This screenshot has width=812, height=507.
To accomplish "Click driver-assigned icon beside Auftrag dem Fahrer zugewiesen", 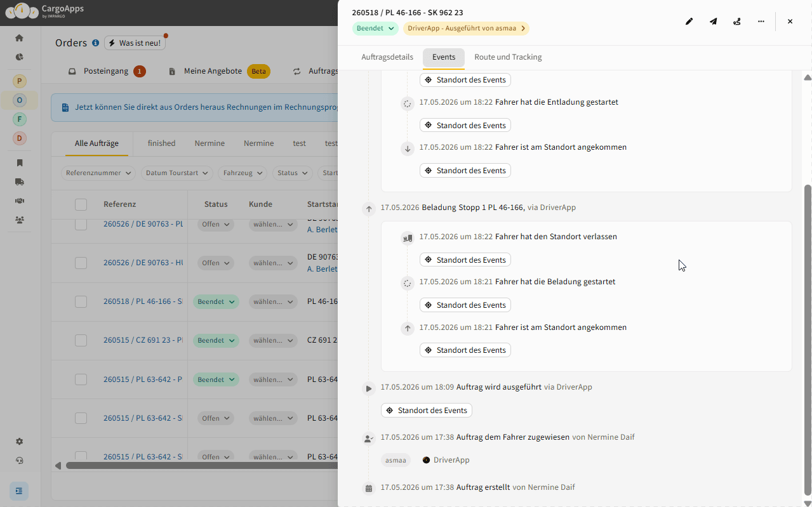I will 369,438.
